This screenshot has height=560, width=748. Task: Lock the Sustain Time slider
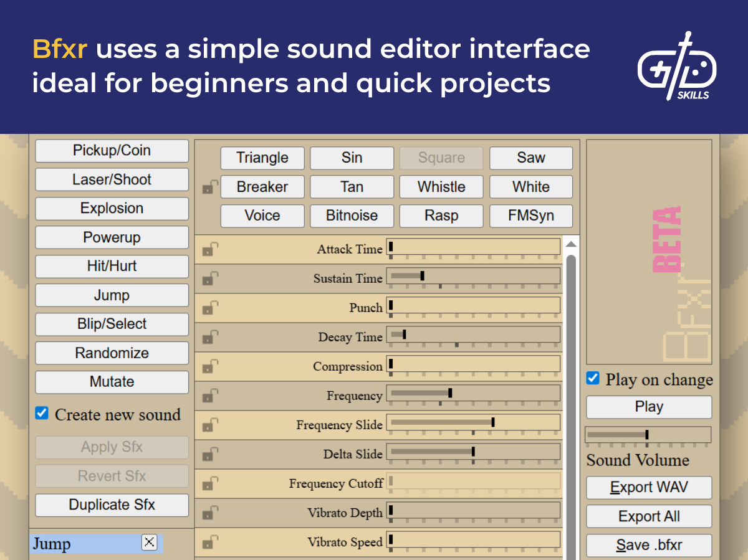point(209,278)
